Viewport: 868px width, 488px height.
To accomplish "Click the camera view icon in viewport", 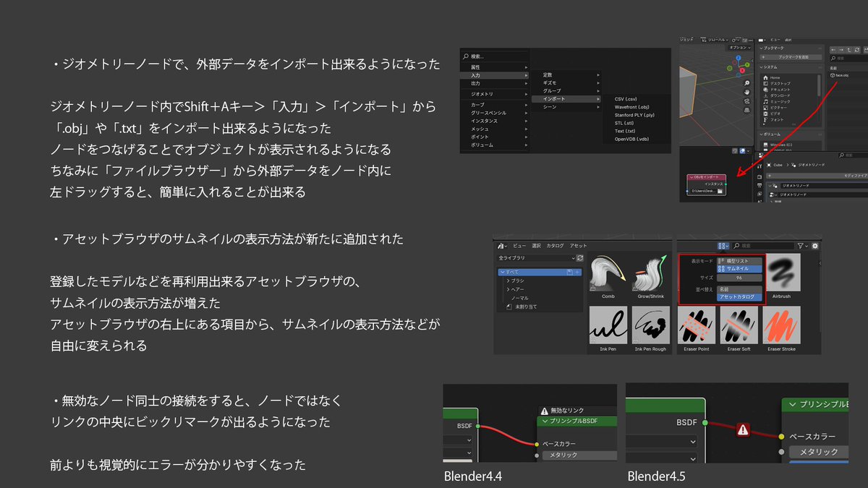I will (x=747, y=101).
